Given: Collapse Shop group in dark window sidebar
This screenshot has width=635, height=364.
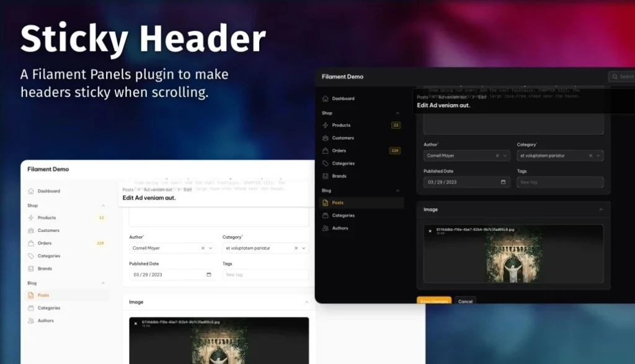Looking at the screenshot, I should pos(397,113).
